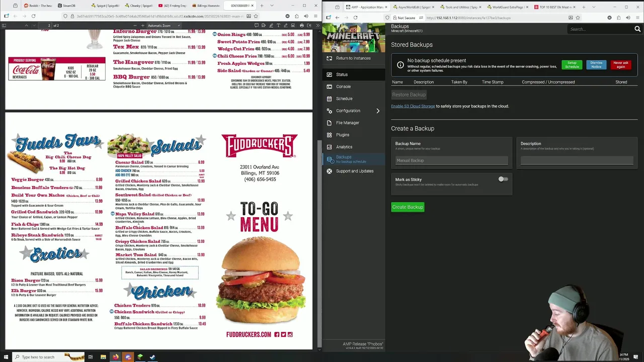
Task: Zoom in PDF with plus icon
Action: pos(143,25)
